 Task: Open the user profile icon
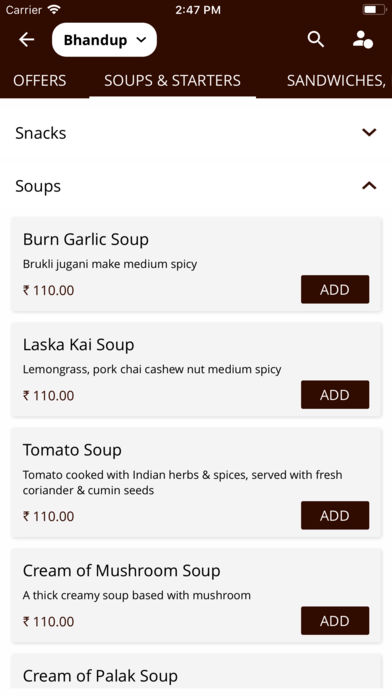[363, 40]
